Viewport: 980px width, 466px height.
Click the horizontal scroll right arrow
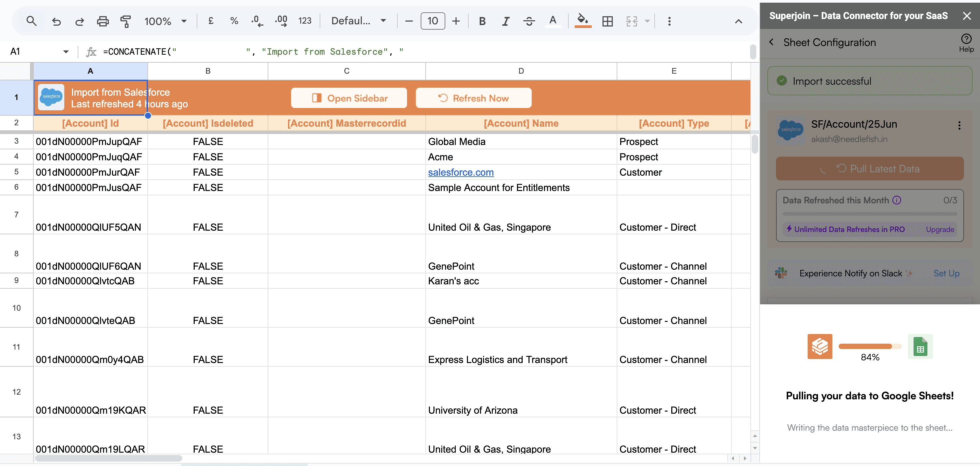[745, 458]
